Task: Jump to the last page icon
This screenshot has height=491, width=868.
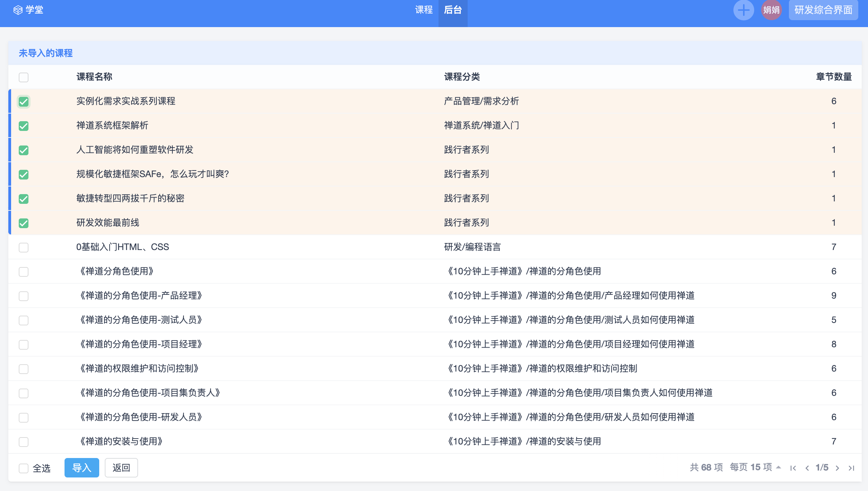Action: 851,468
